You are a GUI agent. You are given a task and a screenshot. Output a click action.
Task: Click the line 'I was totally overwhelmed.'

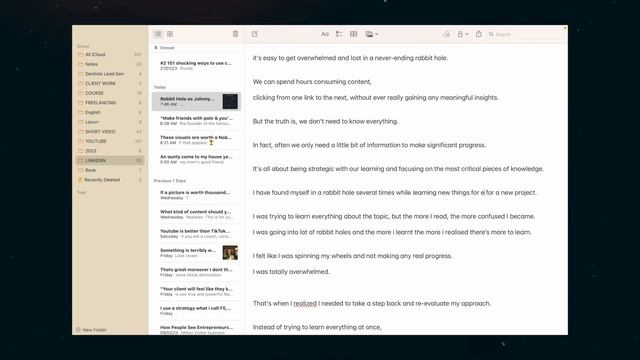tap(291, 272)
